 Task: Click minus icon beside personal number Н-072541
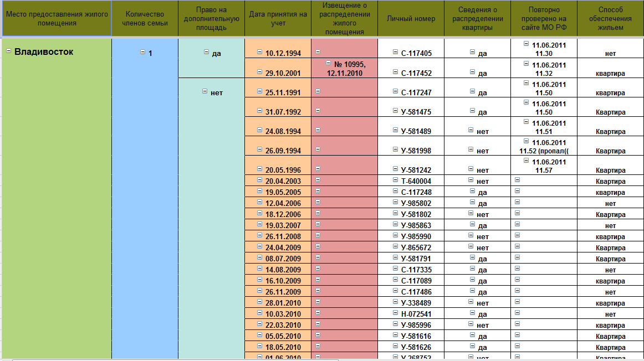[x=395, y=313]
